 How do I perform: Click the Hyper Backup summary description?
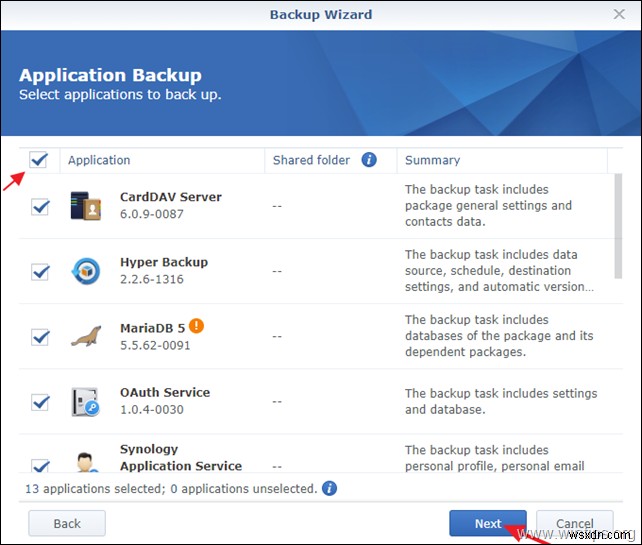[x=499, y=271]
